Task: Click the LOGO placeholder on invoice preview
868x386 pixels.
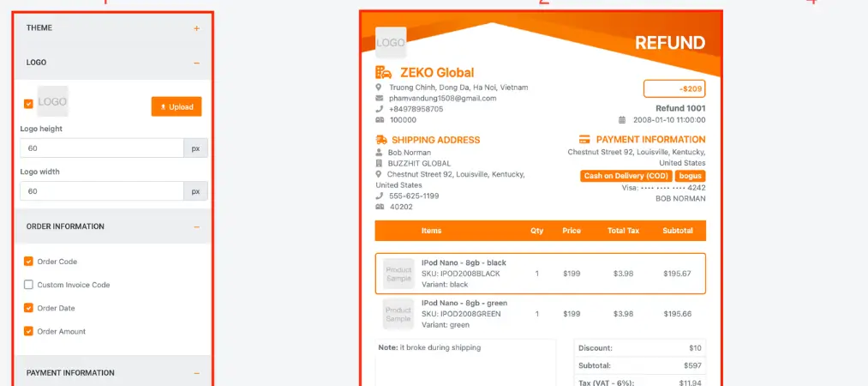Action: 391,43
